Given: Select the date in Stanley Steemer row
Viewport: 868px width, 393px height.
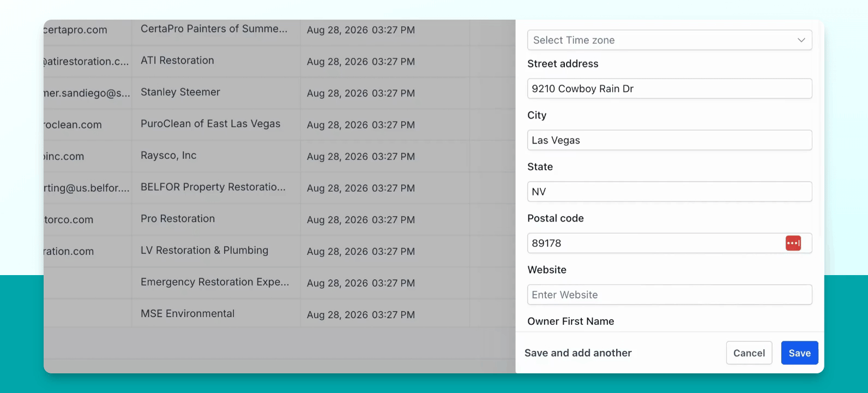Looking at the screenshot, I should point(361,93).
